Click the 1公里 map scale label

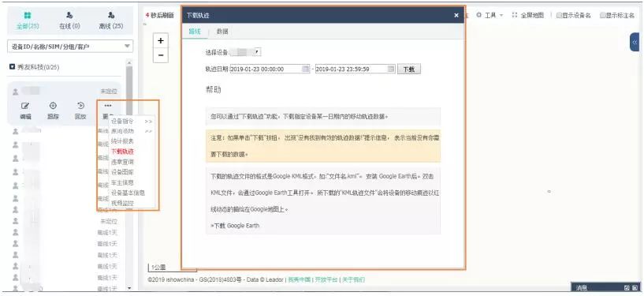[x=158, y=268]
